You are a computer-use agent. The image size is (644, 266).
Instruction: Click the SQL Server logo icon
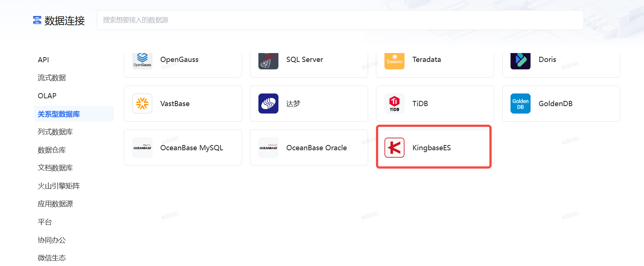(x=268, y=61)
